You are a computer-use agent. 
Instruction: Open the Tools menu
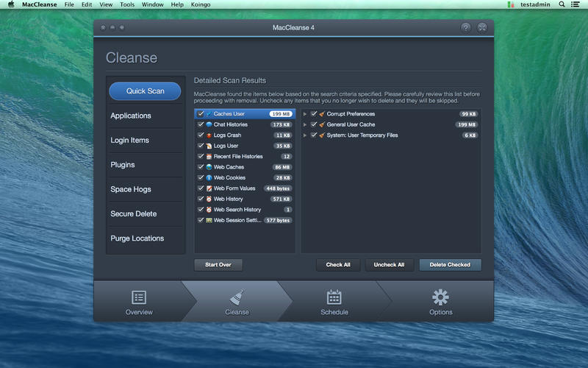point(127,4)
